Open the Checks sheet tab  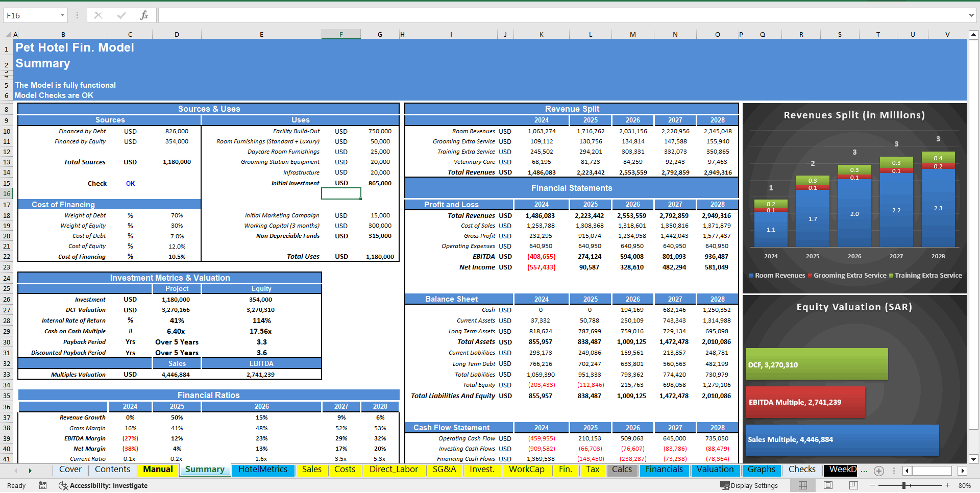coord(802,470)
